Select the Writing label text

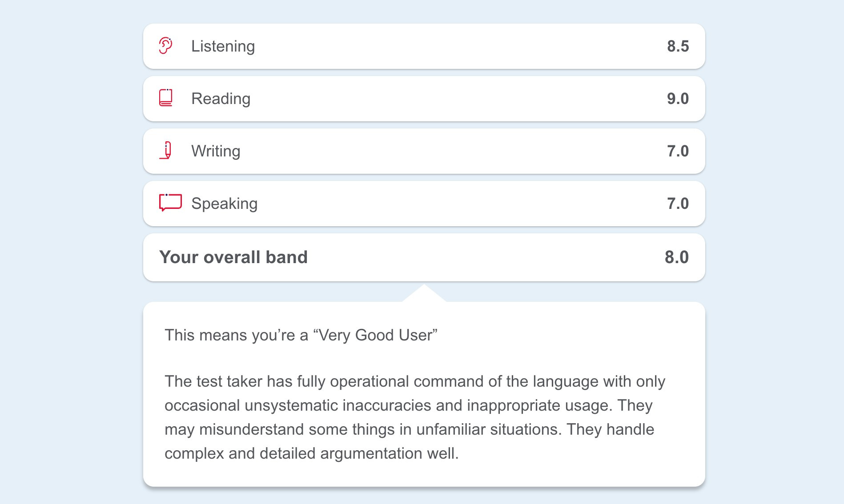[216, 151]
